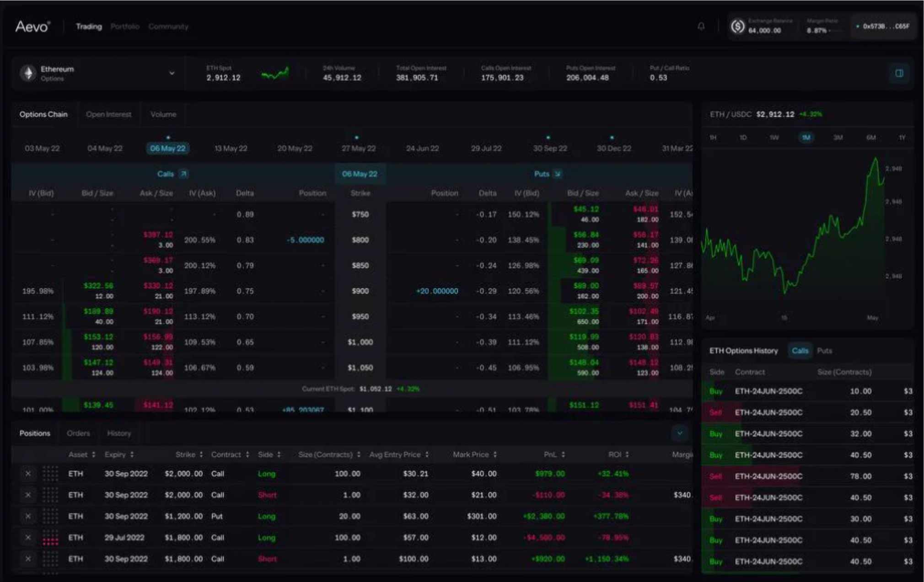
Task: Collapse the positions panel chevron
Action: point(680,433)
